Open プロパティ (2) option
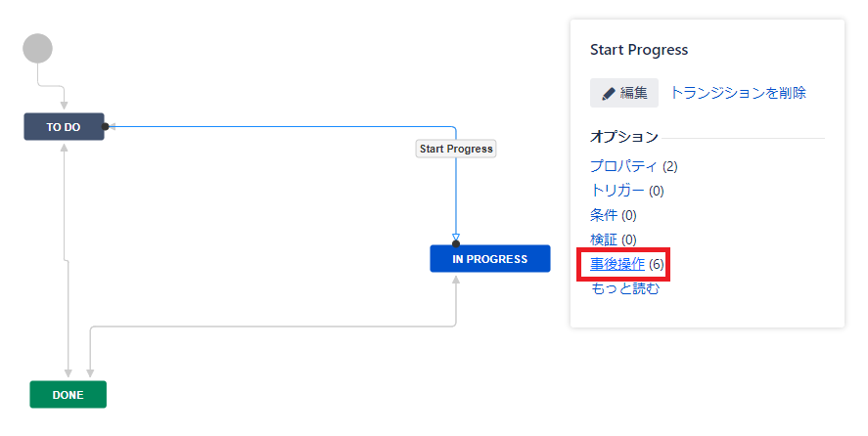Screen dimensions: 868x436 pos(634,166)
